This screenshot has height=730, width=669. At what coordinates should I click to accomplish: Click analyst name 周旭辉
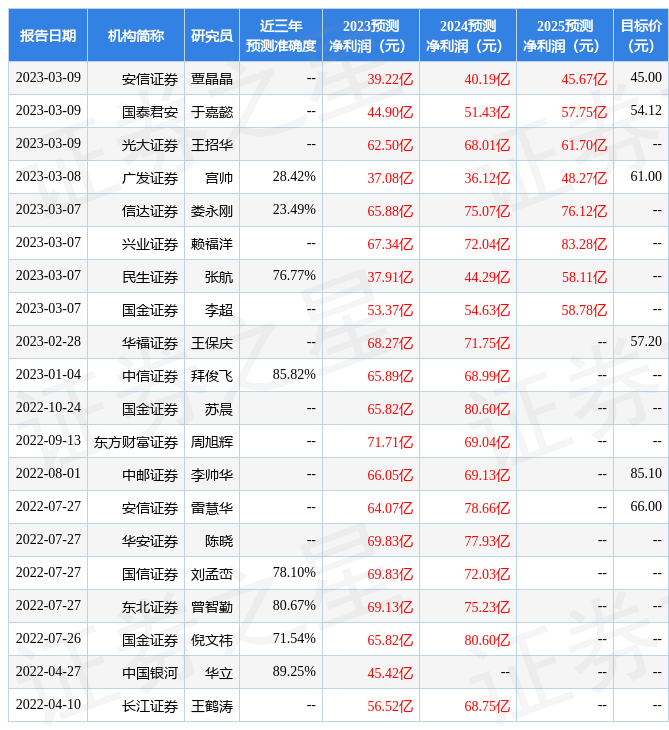tap(212, 442)
